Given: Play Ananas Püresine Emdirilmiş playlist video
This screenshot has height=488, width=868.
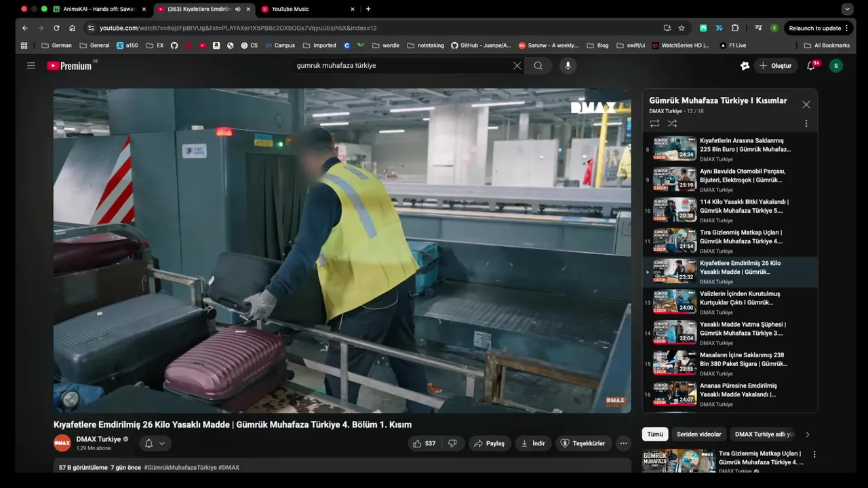Looking at the screenshot, I should tap(730, 394).
